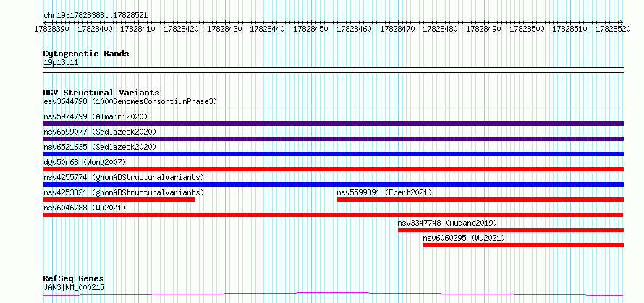Open the nsv5974799 (Almarri2020) label

click(96, 116)
